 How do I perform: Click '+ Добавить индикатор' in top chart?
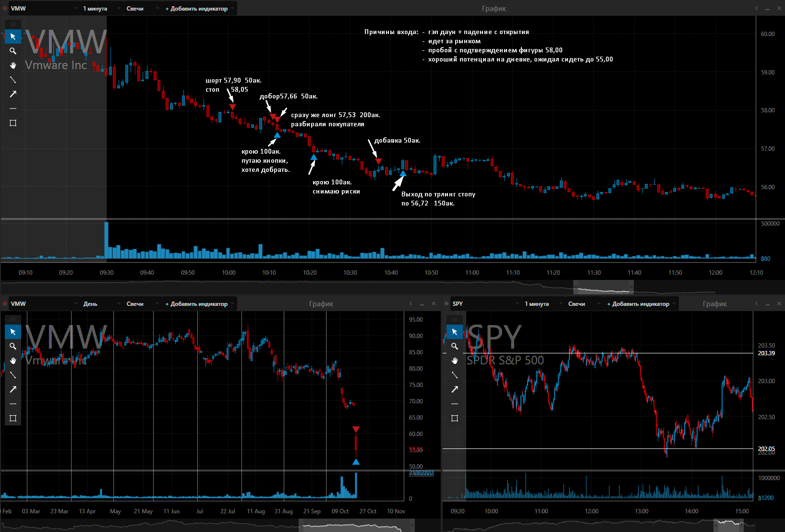pyautogui.click(x=199, y=9)
